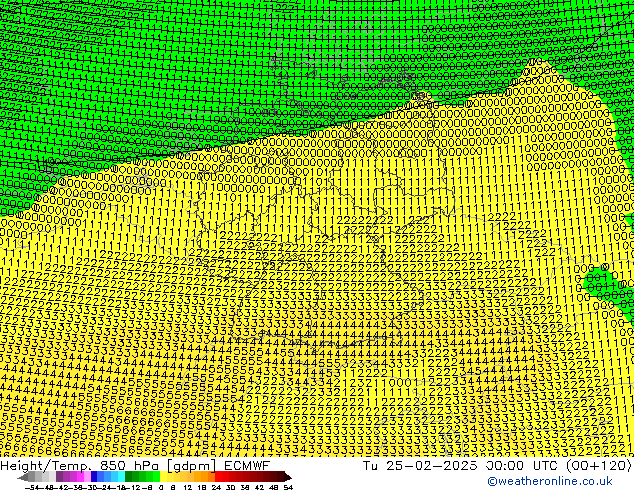Image resolution: width=634 pixels, height=490 pixels.
Task: Select the magenta segment of the temperature legend
Action: pos(80,476)
